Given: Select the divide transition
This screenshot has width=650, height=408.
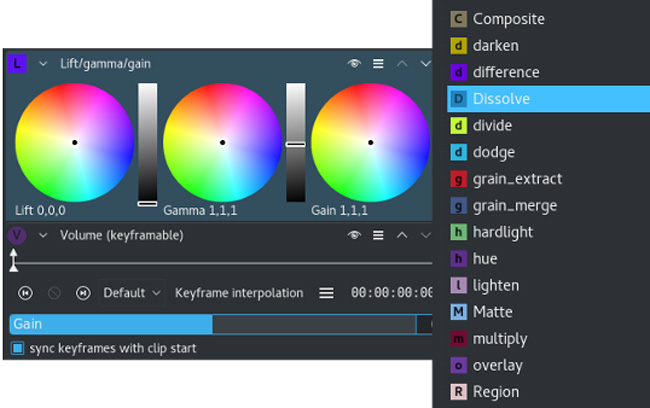Looking at the screenshot, I should (548, 126).
